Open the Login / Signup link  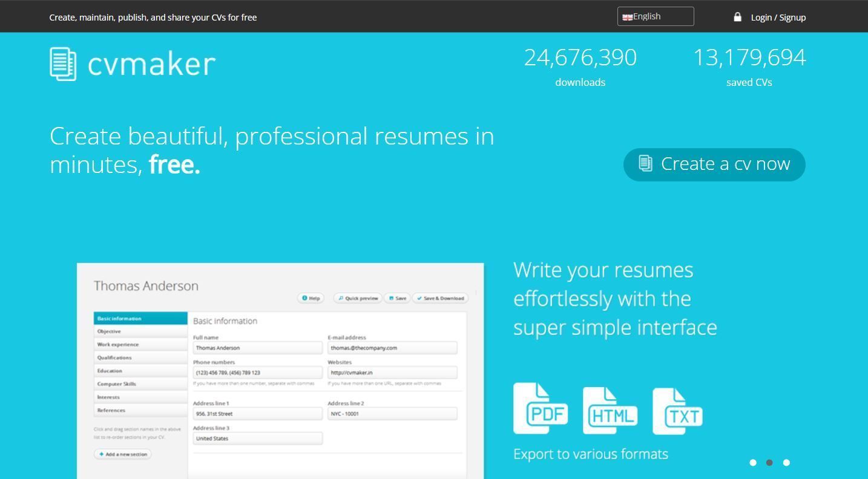pos(778,18)
